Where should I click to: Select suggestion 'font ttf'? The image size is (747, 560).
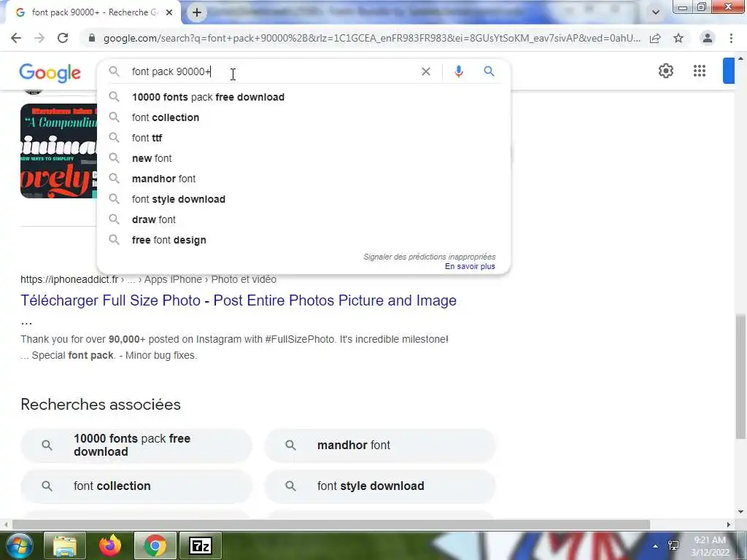(303, 138)
